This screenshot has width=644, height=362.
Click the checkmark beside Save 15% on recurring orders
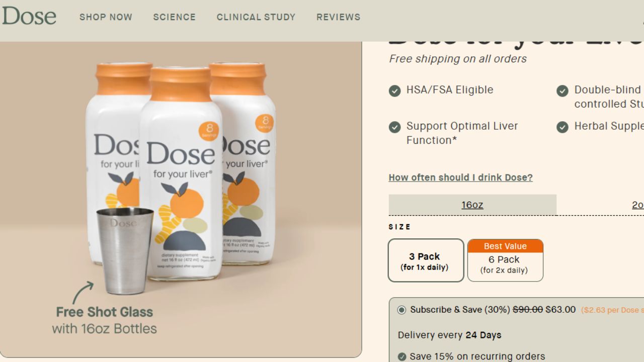pos(401,356)
